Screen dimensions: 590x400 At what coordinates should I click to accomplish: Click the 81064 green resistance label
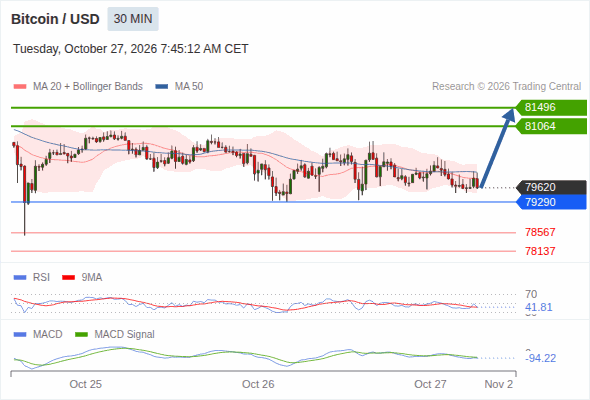551,126
